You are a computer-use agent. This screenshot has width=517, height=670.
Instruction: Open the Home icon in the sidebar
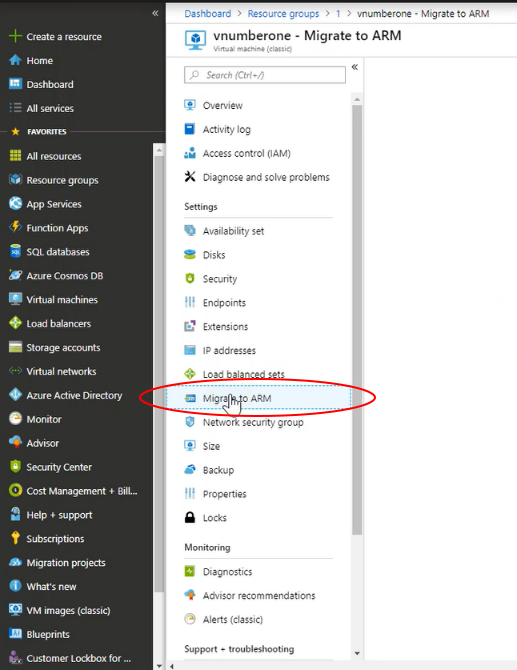[x=15, y=60]
